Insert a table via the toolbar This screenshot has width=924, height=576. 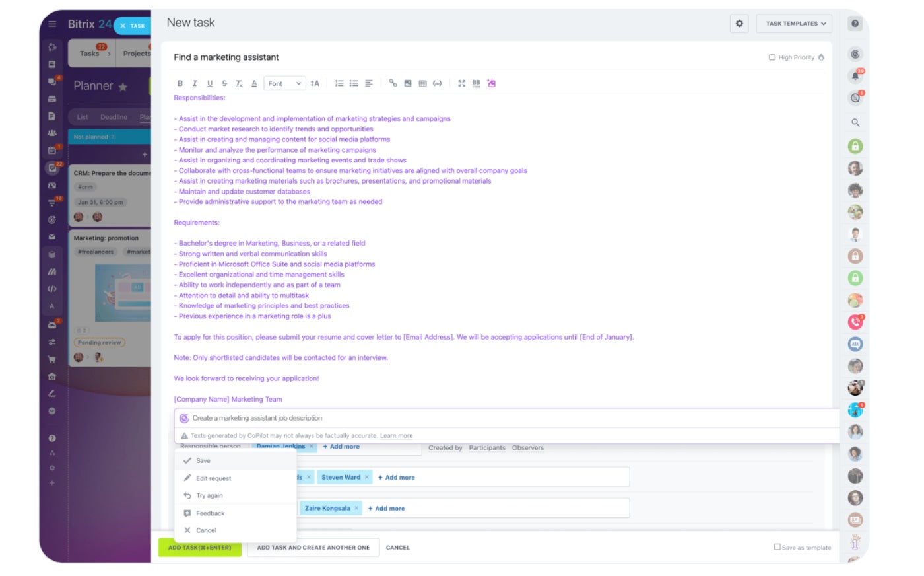pos(422,83)
